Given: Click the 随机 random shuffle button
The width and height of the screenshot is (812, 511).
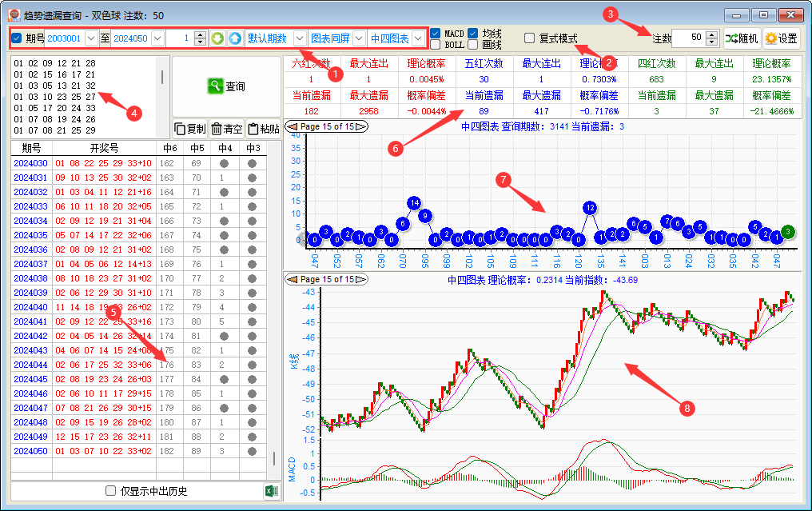Looking at the screenshot, I should point(742,38).
